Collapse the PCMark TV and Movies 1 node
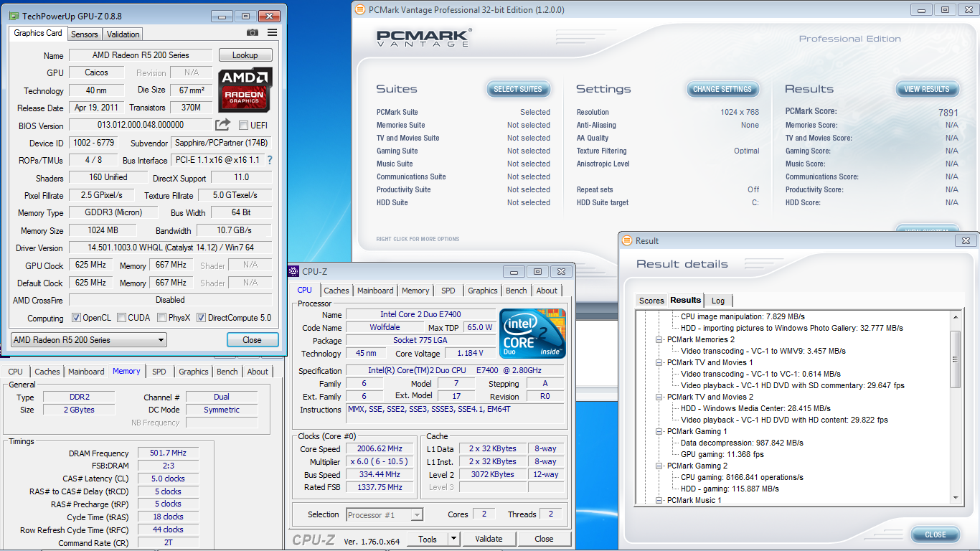Image resolution: width=980 pixels, height=551 pixels. 659,362
